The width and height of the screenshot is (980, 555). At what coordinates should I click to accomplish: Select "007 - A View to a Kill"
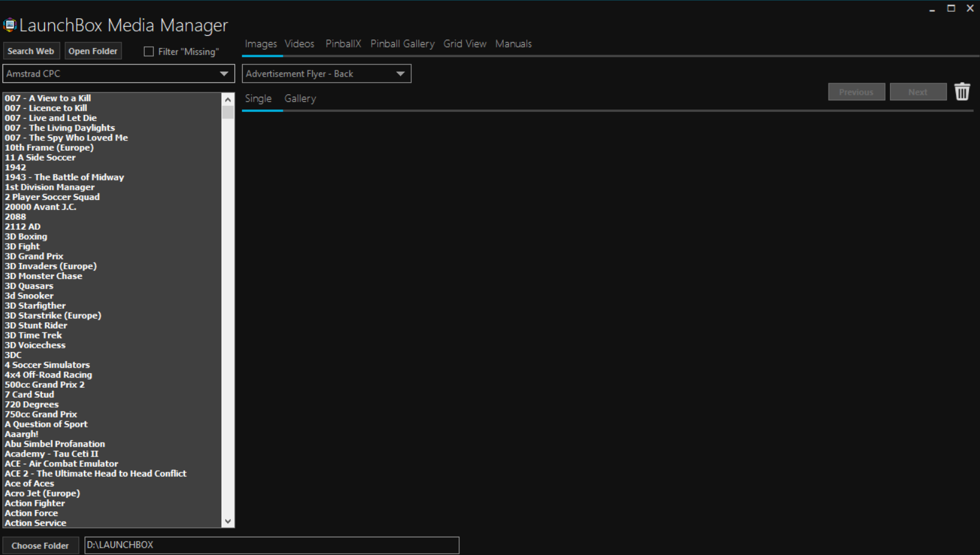[x=48, y=98]
